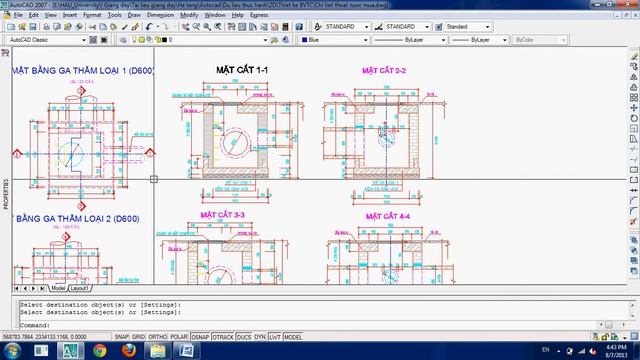Open the ByLayer lineweight dropdown
This screenshot has width=640, height=360.
click(x=504, y=40)
